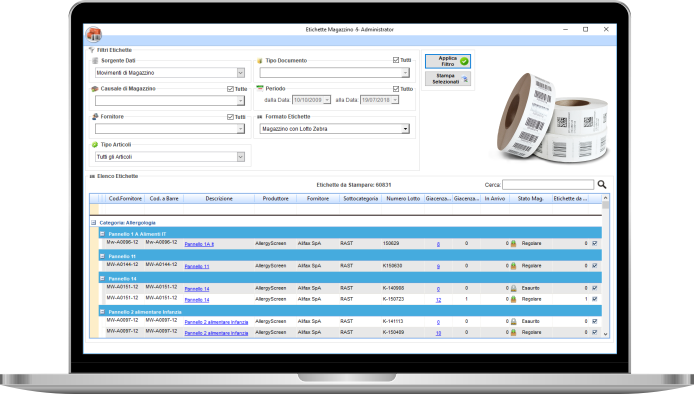Image resolution: width=694 pixels, height=394 pixels.
Task: Open the Causale di Magazzino dropdown
Action: 240,101
